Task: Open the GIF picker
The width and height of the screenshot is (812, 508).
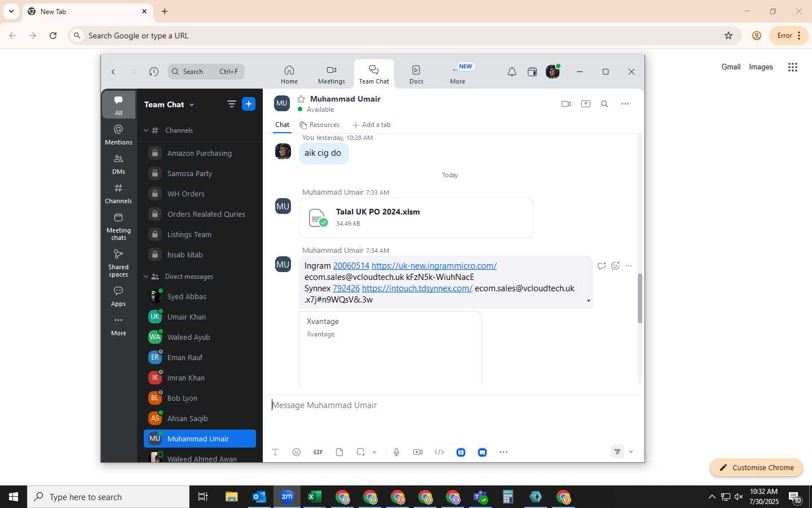Action: 318,452
